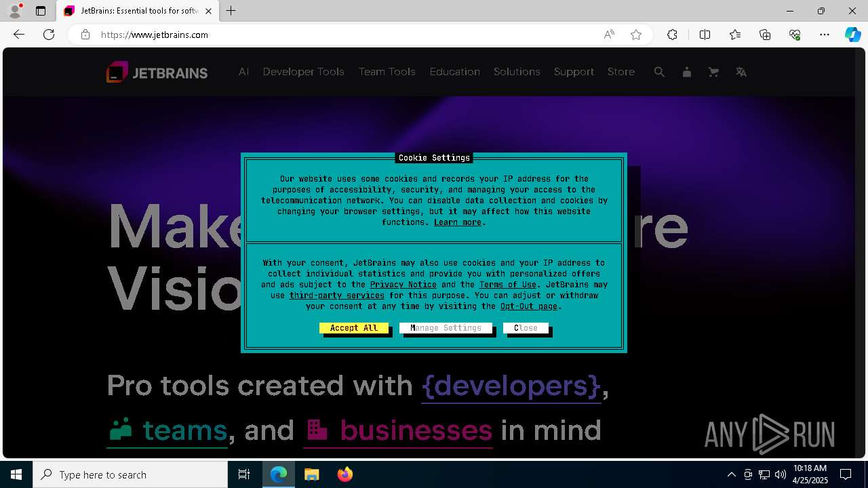The image size is (868, 488).
Task: Click the {developers} link
Action: click(511, 386)
